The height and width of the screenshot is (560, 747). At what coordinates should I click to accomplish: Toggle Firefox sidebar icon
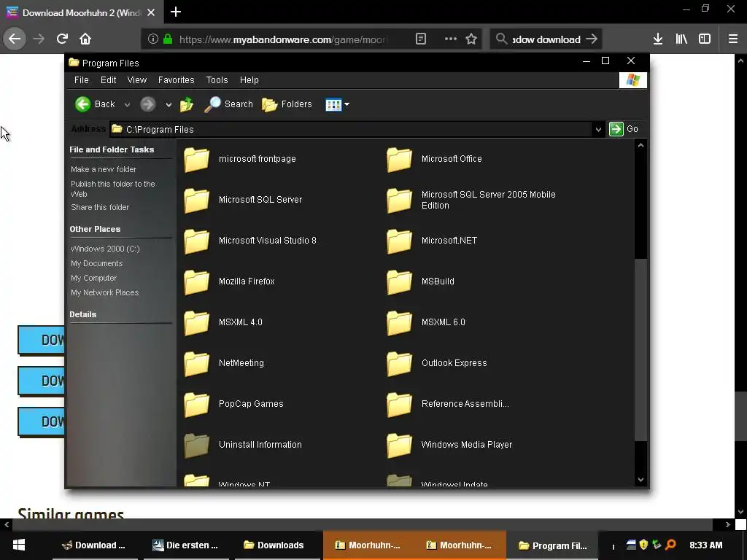tap(705, 39)
